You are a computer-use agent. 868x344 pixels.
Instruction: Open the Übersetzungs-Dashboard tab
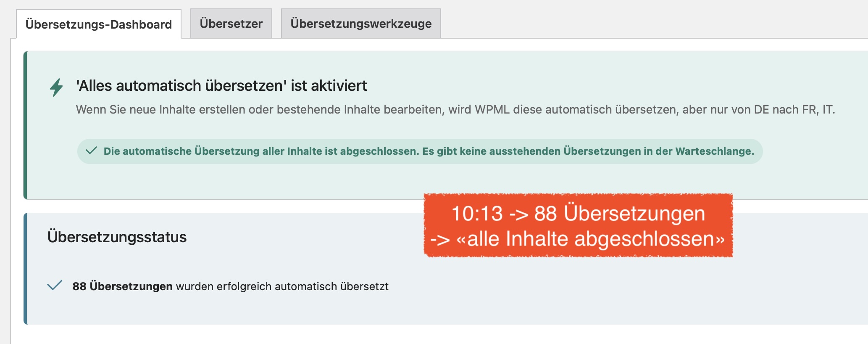pos(99,24)
